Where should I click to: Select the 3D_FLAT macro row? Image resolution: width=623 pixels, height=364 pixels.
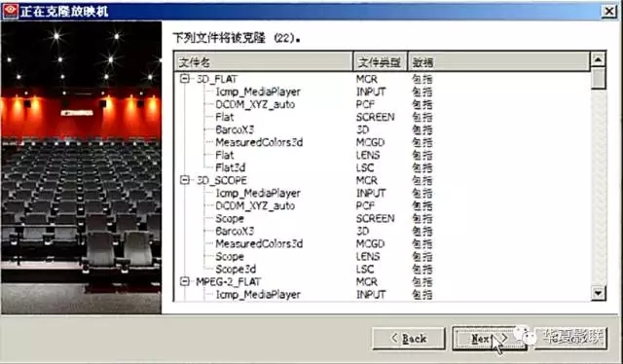pyautogui.click(x=216, y=79)
